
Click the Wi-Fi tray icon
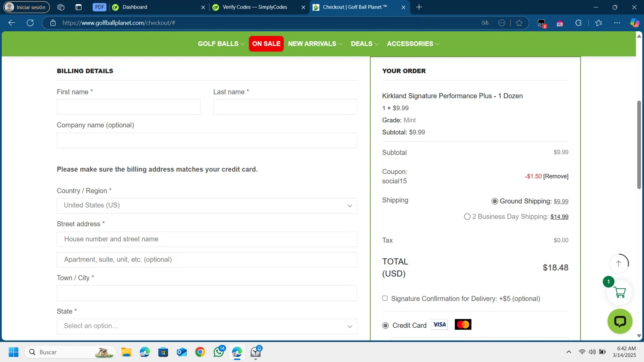[x=582, y=352]
